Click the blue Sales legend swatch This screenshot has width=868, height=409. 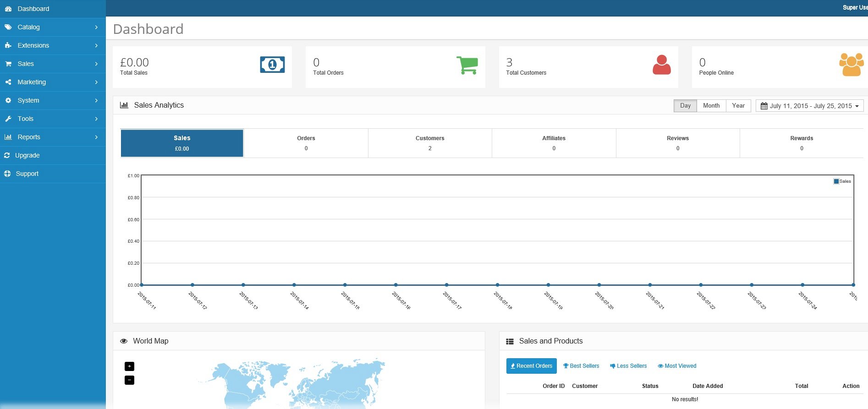(x=836, y=181)
